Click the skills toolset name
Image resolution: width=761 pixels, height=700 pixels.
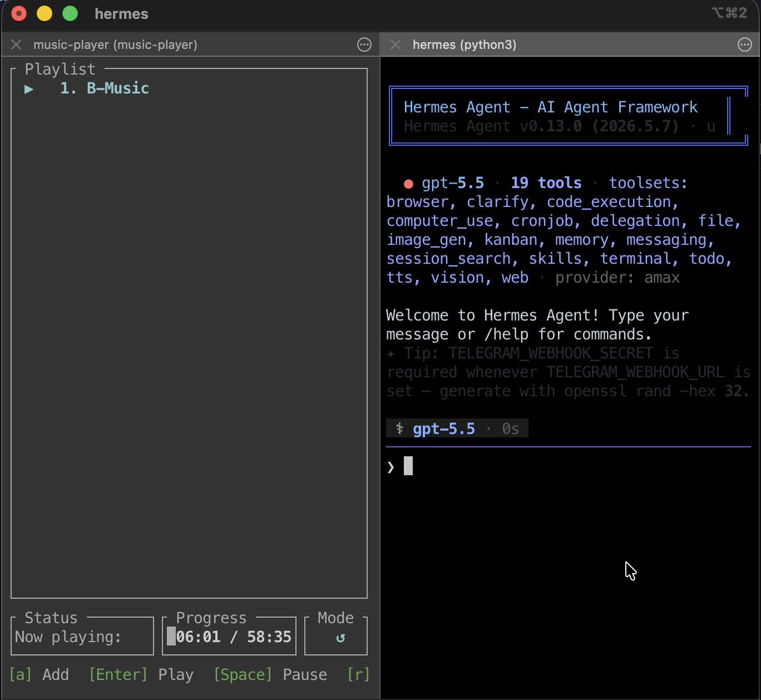tap(555, 259)
